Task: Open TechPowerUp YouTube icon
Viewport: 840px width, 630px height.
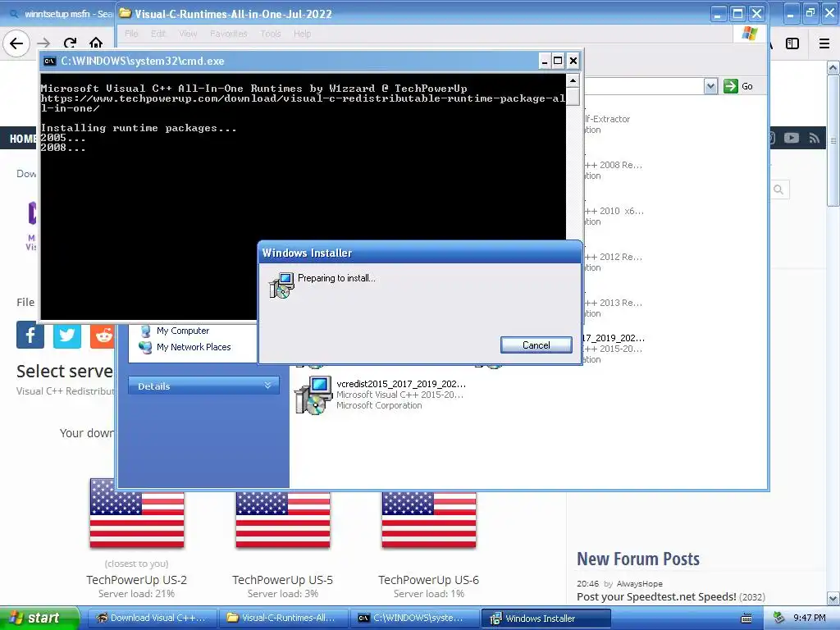Action: (x=792, y=138)
